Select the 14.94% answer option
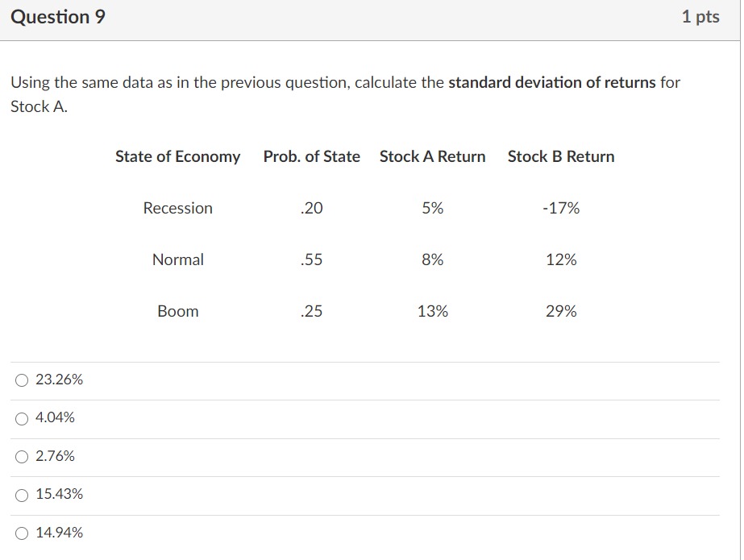 pos(22,533)
